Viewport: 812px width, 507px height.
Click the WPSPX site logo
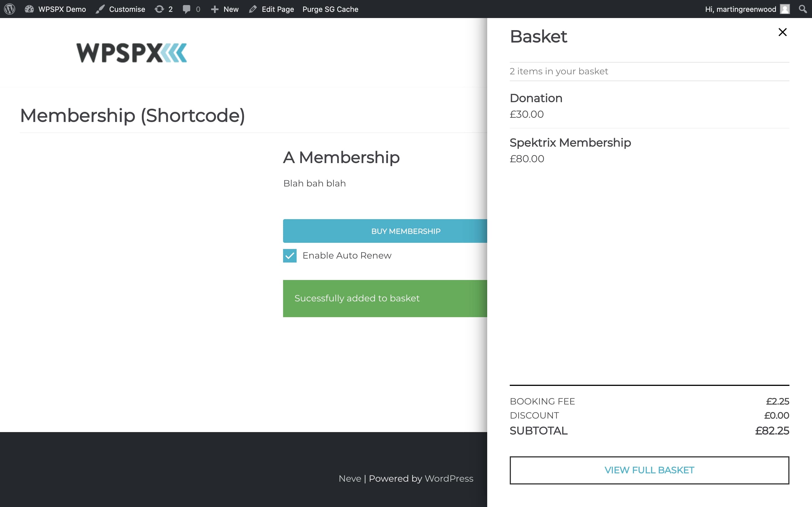pyautogui.click(x=132, y=53)
